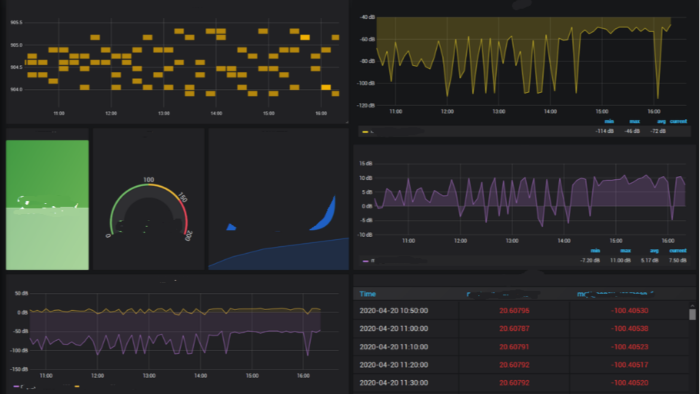Click the gauge panel with the 0 to 200 scale
The height and width of the screenshot is (394, 700).
[149, 199]
